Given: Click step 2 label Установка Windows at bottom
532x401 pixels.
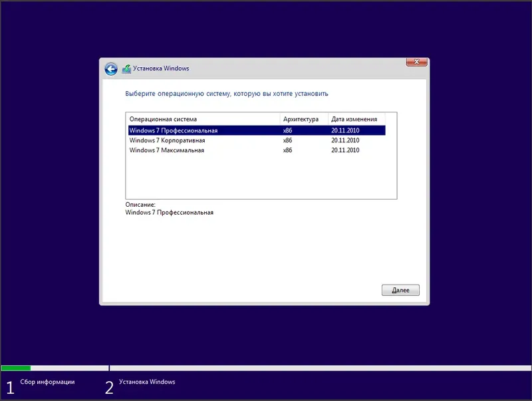Looking at the screenshot, I should 147,382.
